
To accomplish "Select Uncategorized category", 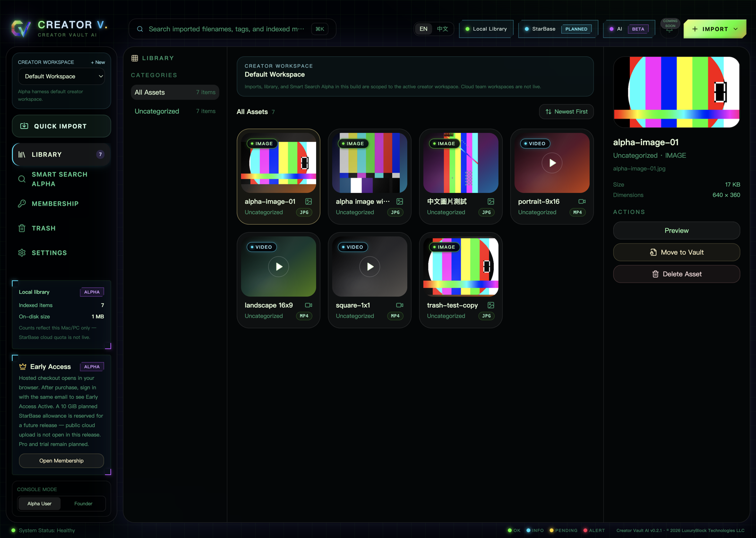I will tap(175, 112).
